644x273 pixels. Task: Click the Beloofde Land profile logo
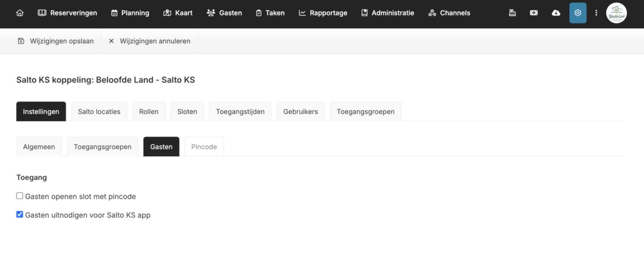[x=616, y=13]
